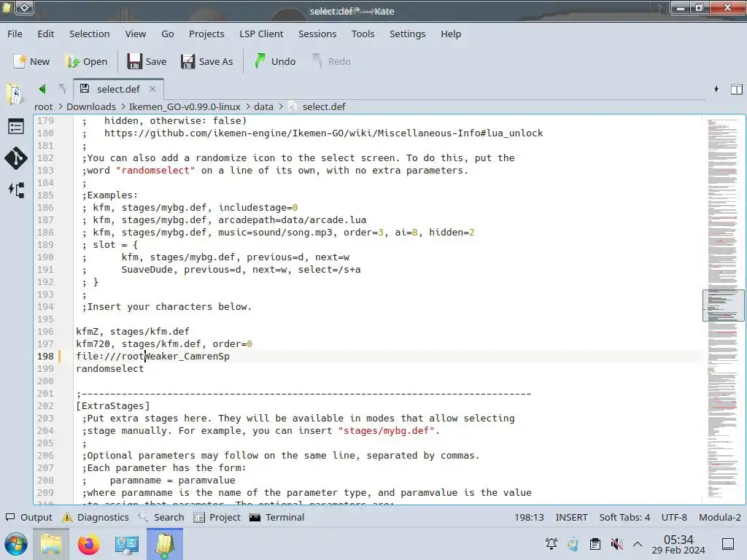Select the select.def tab
The image size is (747, 560).
[118, 89]
